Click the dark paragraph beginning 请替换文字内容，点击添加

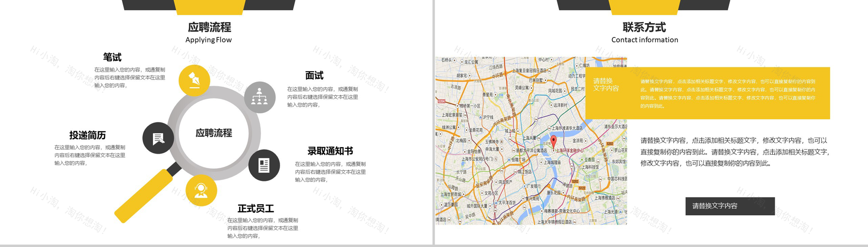tap(735, 152)
